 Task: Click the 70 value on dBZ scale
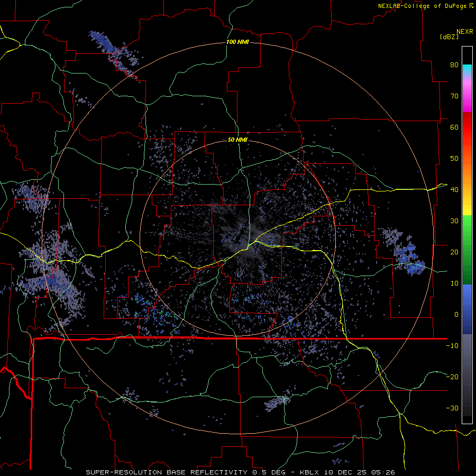454,96
